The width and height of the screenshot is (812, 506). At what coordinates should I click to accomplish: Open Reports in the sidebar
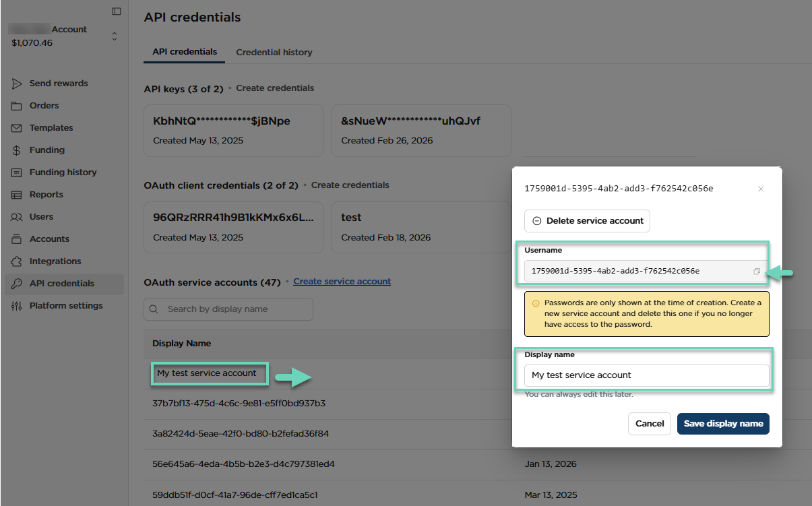(46, 195)
